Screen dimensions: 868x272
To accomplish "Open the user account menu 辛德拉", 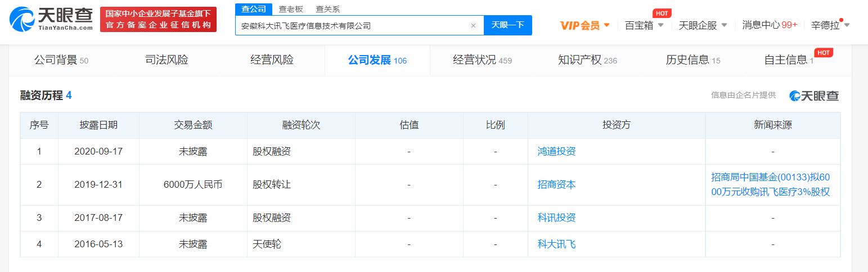I will (x=830, y=25).
